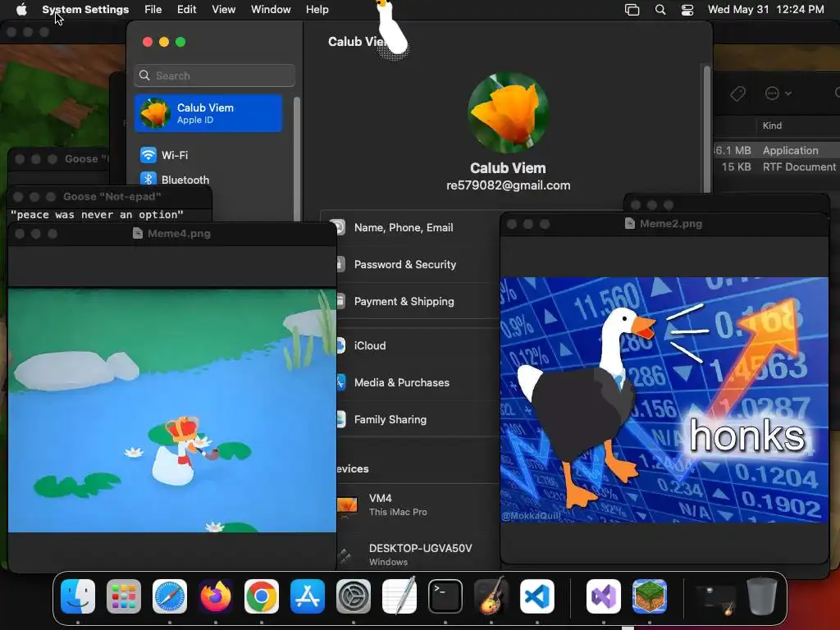Open Finder from the Dock

point(78,596)
